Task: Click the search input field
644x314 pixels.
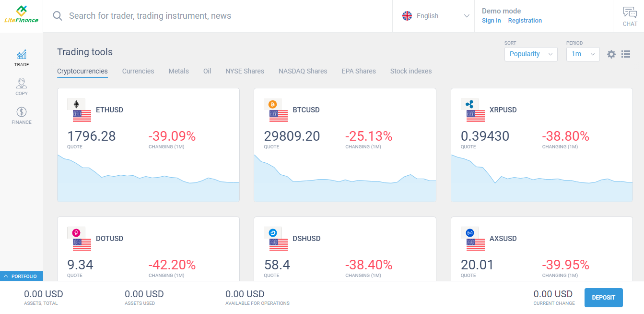Action: point(225,16)
